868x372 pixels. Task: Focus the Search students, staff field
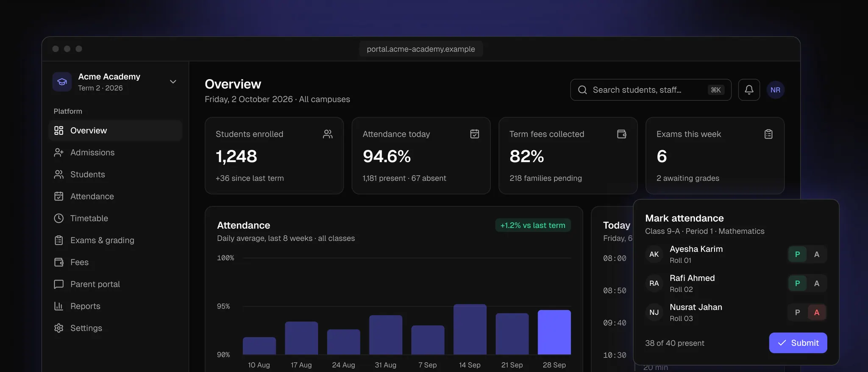[651, 90]
